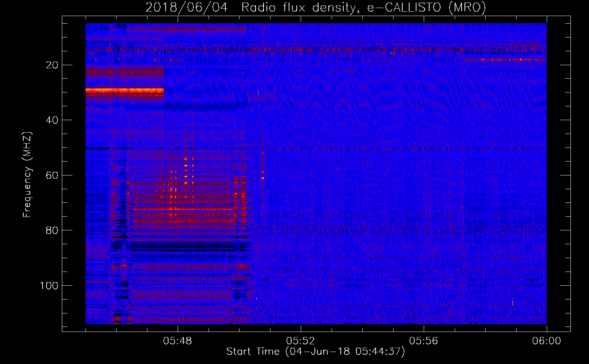
Task: Click the 80 MHz frequency tick label
Action: tap(52, 230)
